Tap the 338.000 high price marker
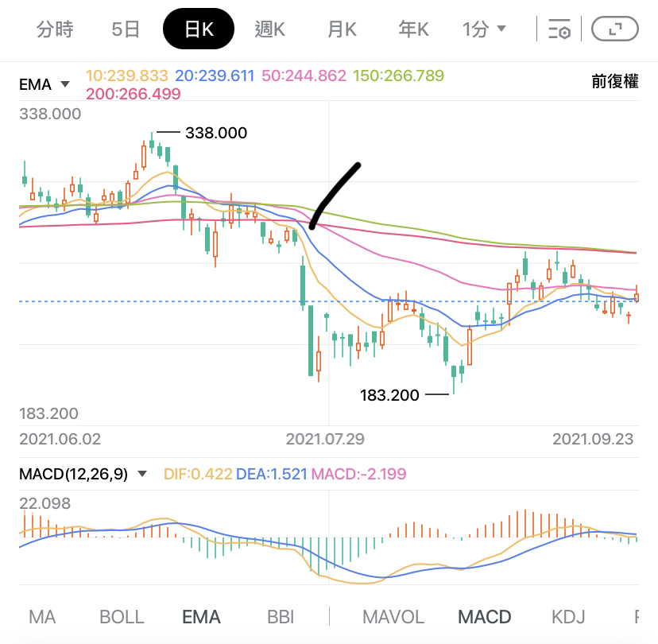The width and height of the screenshot is (658, 644). coord(215,133)
